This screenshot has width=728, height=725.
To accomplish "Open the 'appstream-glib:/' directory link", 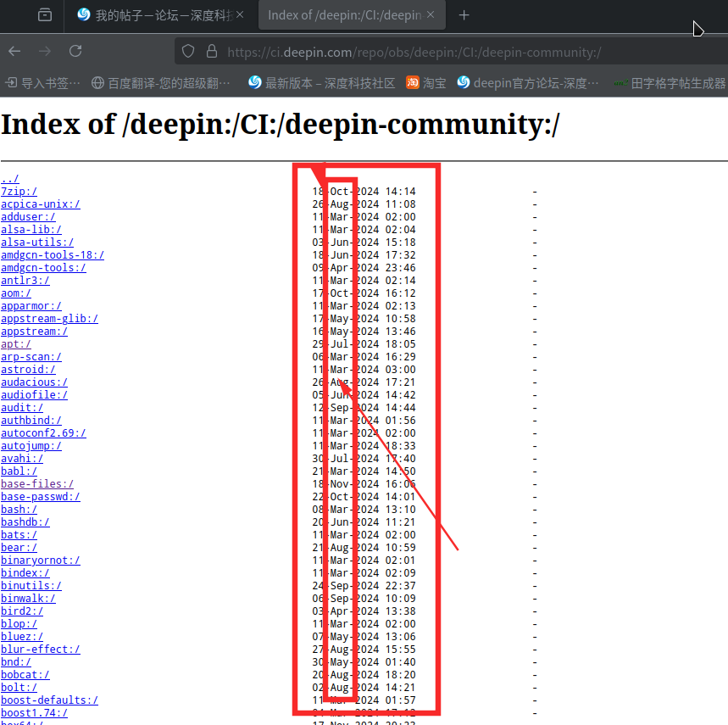I will (50, 319).
